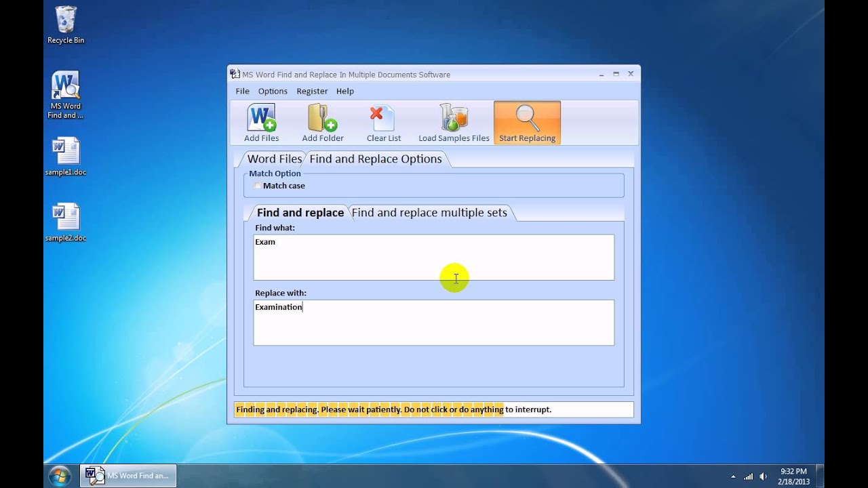
Task: Minimize the Find and Replace window
Action: [x=601, y=74]
